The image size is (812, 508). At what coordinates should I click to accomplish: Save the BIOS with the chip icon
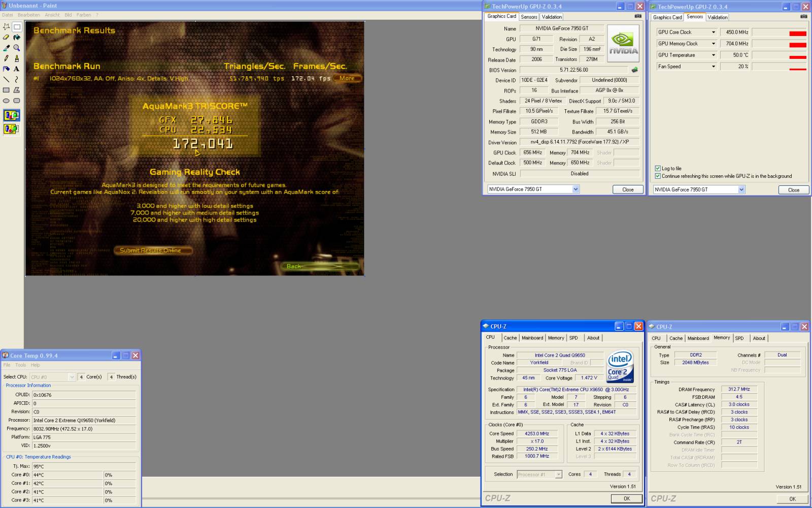tap(634, 70)
